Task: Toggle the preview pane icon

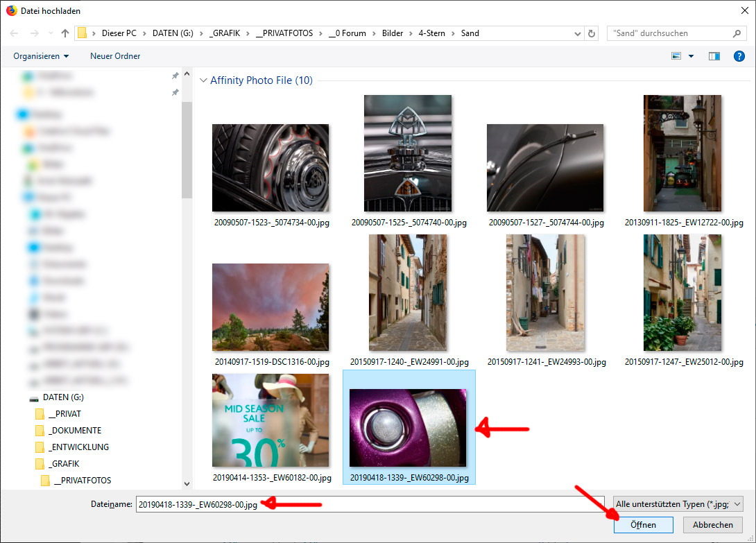Action: (714, 56)
